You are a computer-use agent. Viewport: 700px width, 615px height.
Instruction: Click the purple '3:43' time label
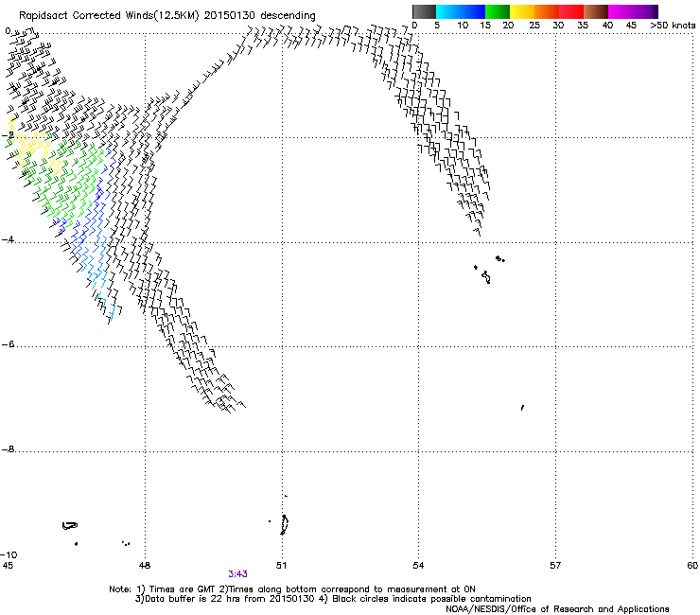tap(237, 574)
